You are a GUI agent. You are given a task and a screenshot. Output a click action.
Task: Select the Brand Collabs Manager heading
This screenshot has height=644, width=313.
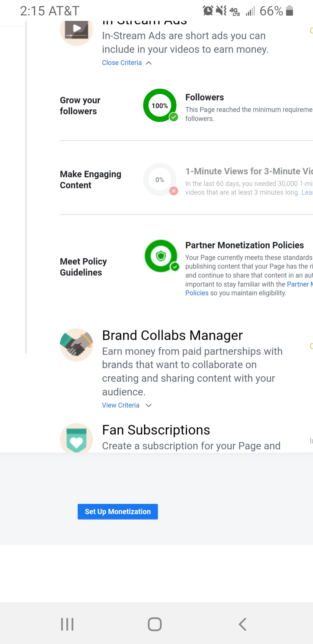[172, 335]
